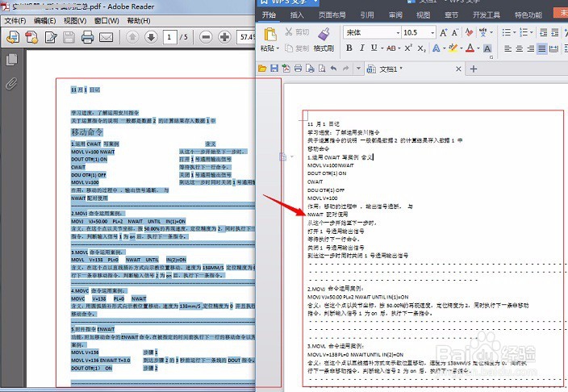Switch to 章节 ribbon tab in WPS
The image size is (568, 392).
[451, 15]
